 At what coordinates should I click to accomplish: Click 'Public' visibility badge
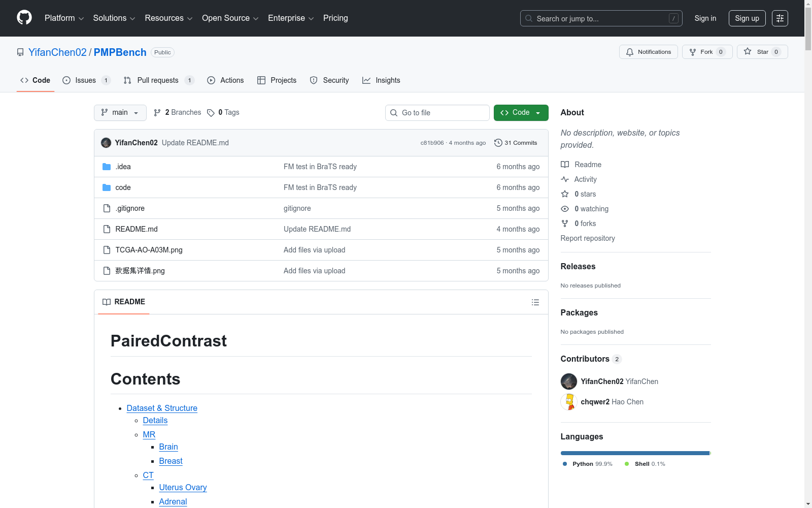(162, 52)
